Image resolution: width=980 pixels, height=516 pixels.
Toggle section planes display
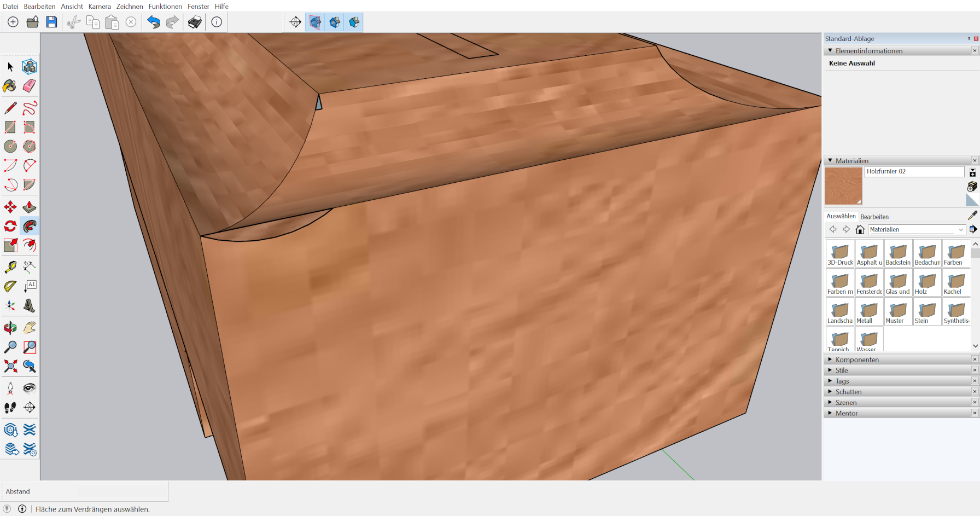click(315, 22)
